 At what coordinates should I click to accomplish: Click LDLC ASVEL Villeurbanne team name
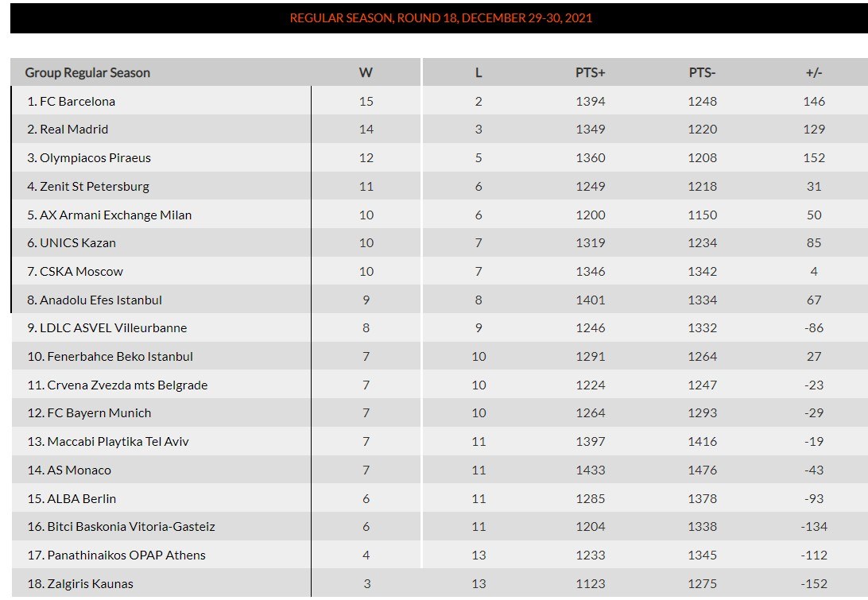113,328
